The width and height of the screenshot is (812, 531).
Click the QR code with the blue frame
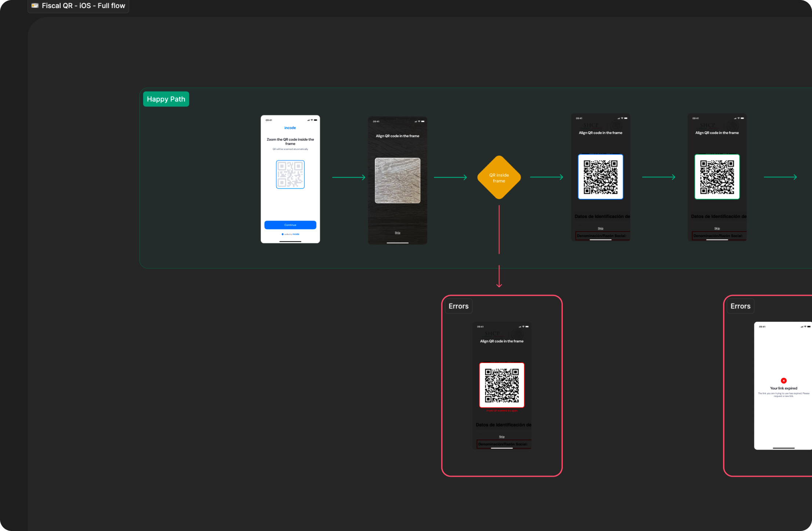(601, 177)
